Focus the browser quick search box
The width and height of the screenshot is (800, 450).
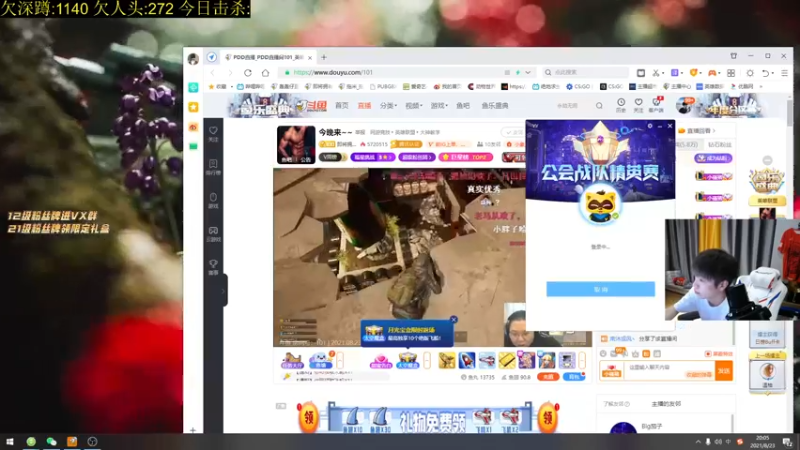pos(585,72)
